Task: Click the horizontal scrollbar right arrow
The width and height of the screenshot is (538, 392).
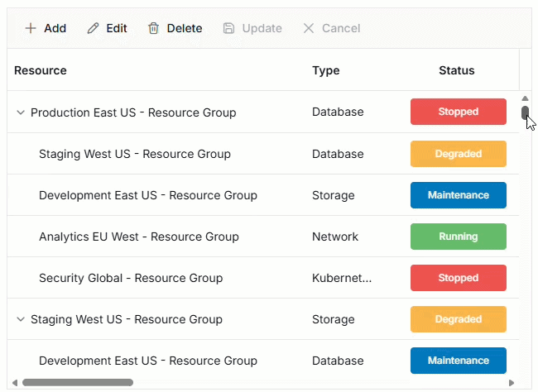Action: click(x=512, y=383)
